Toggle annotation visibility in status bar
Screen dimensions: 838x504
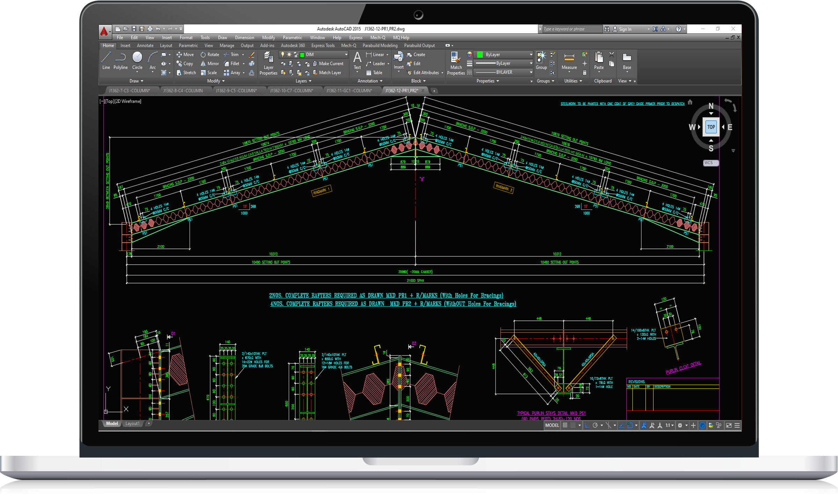point(644,425)
